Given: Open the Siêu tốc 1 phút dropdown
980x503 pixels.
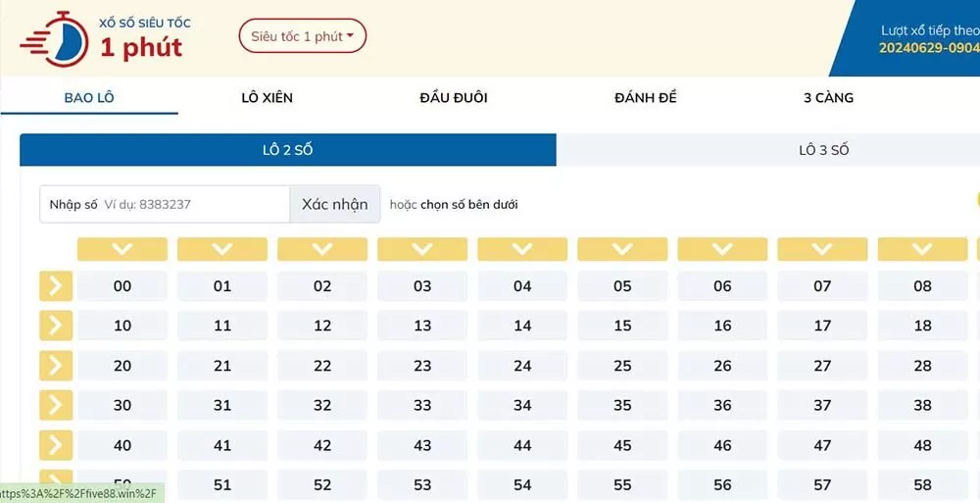Looking at the screenshot, I should (x=302, y=36).
